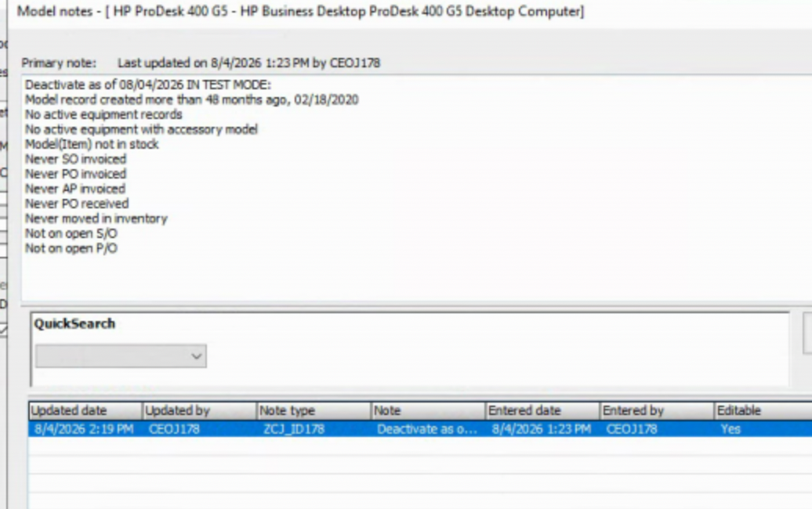Open the QuickSearch dropdown
Image resolution: width=812 pixels, height=509 pixels.
tap(121, 356)
